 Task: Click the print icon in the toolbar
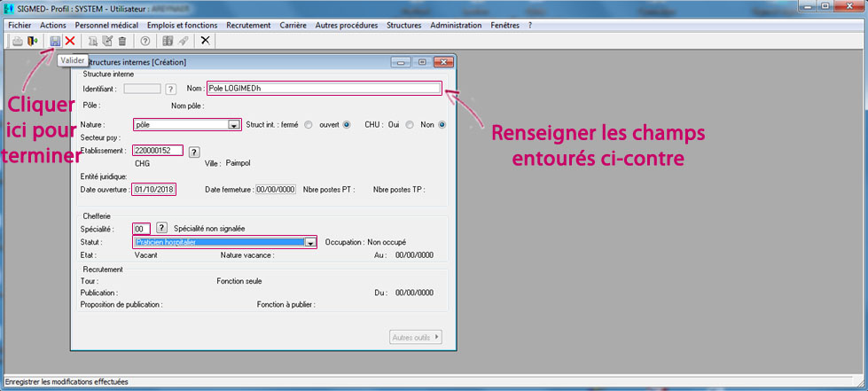[18, 41]
